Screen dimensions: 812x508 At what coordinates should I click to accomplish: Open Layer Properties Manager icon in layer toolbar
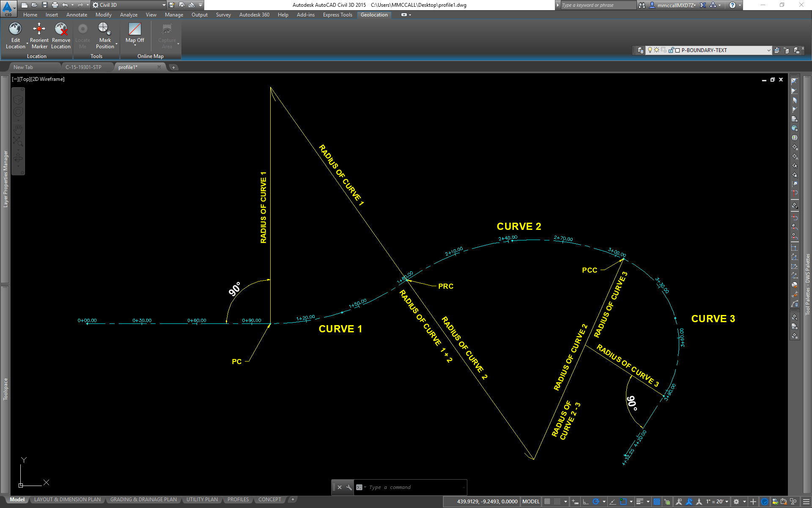pos(640,50)
